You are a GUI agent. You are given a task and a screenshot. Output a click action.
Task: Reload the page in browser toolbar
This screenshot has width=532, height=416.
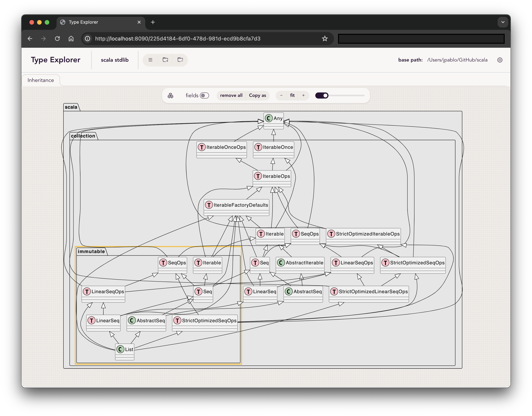(57, 39)
